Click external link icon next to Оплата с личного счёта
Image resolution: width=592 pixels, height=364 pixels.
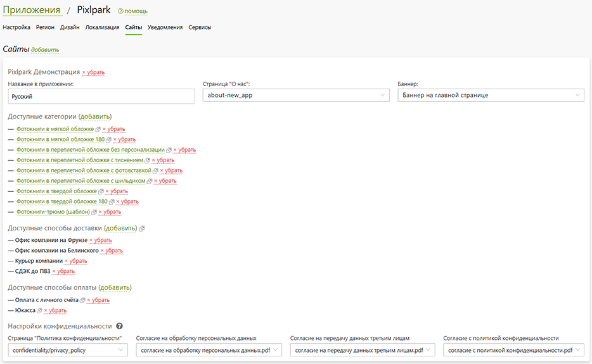click(x=82, y=300)
